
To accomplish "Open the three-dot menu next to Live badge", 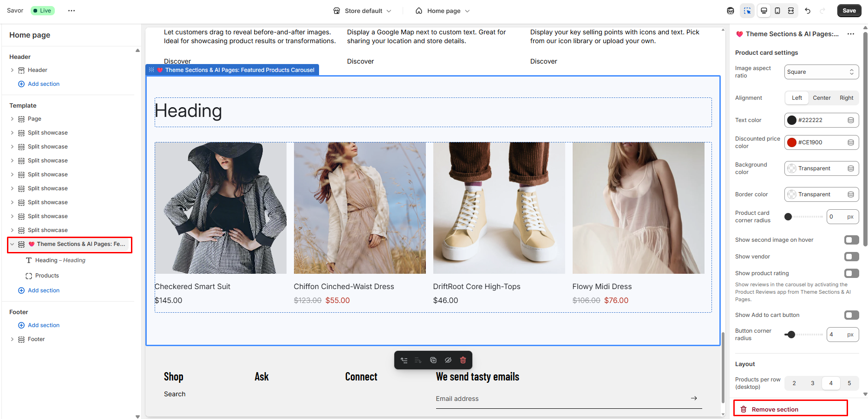I will coord(72,11).
